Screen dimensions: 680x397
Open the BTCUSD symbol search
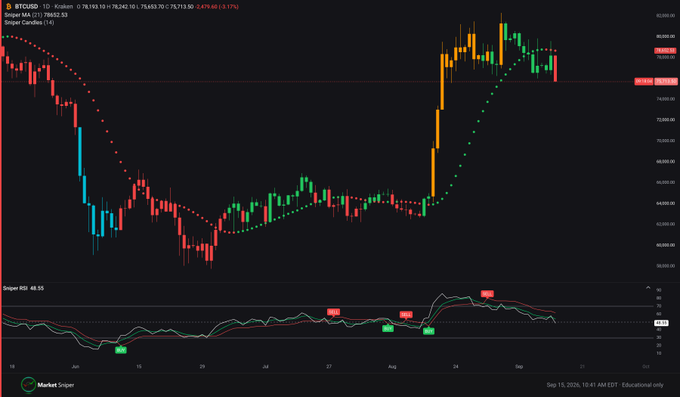(26, 7)
